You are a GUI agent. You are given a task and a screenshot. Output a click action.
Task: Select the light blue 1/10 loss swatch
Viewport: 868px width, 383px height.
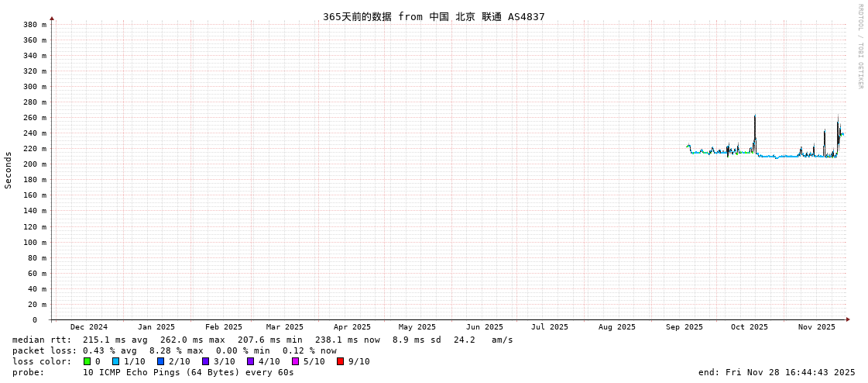[x=115, y=361]
